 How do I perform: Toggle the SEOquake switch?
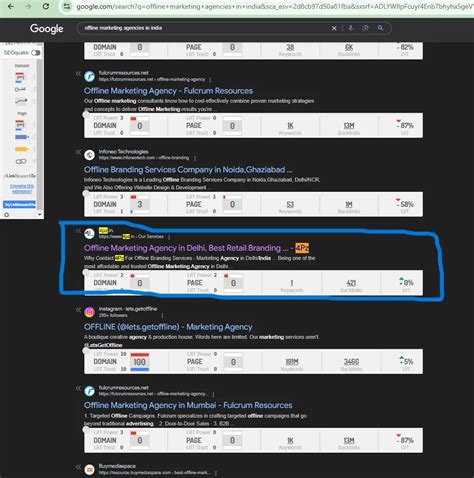tap(36, 53)
